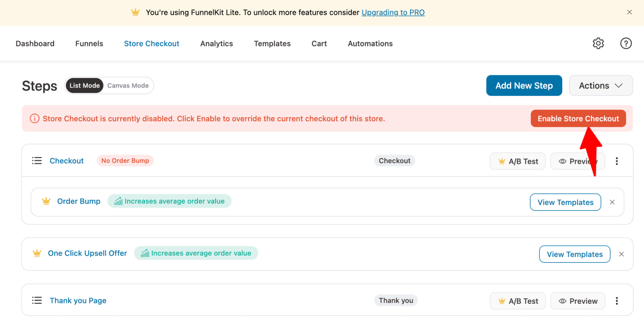Dismiss the One Click Upsell Offer row

pyautogui.click(x=621, y=254)
